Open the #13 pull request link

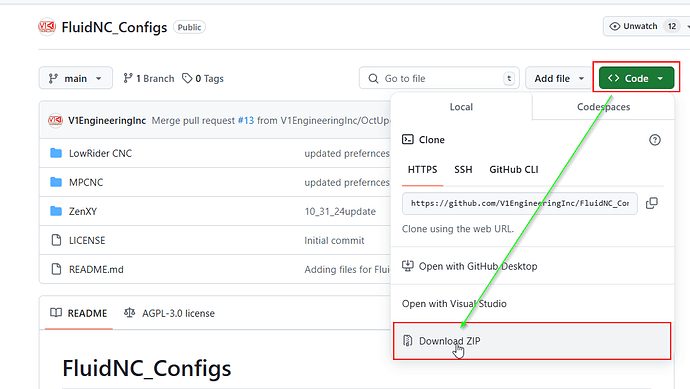point(246,121)
